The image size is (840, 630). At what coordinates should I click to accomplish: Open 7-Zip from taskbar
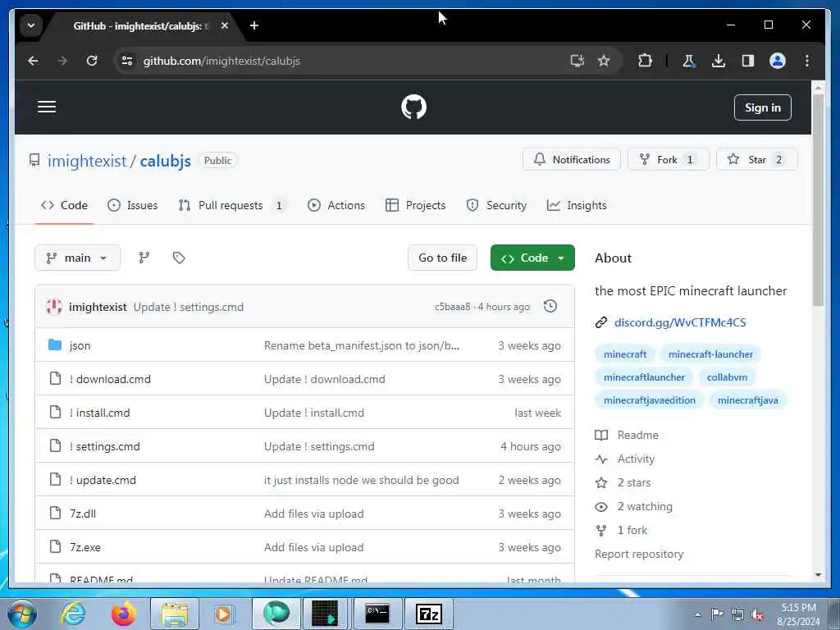pos(428,614)
